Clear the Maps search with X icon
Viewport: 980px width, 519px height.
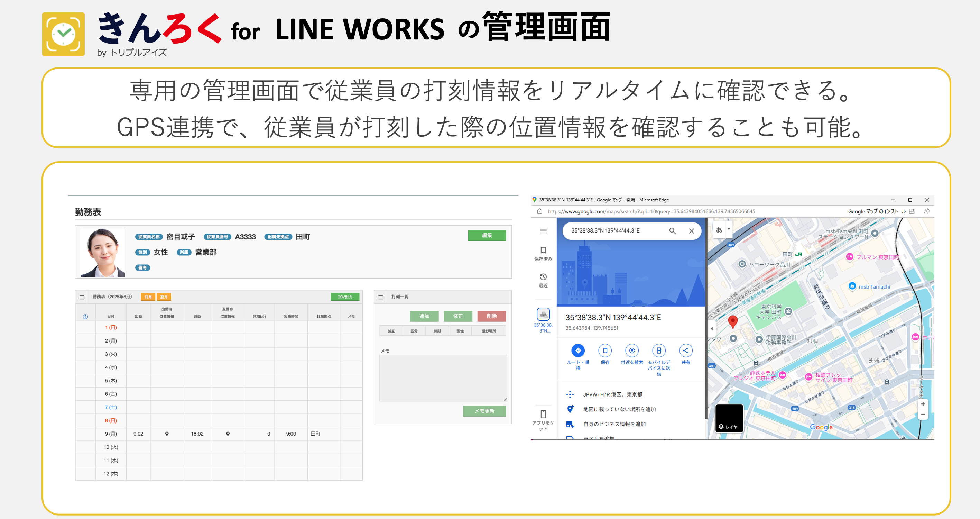coord(691,231)
